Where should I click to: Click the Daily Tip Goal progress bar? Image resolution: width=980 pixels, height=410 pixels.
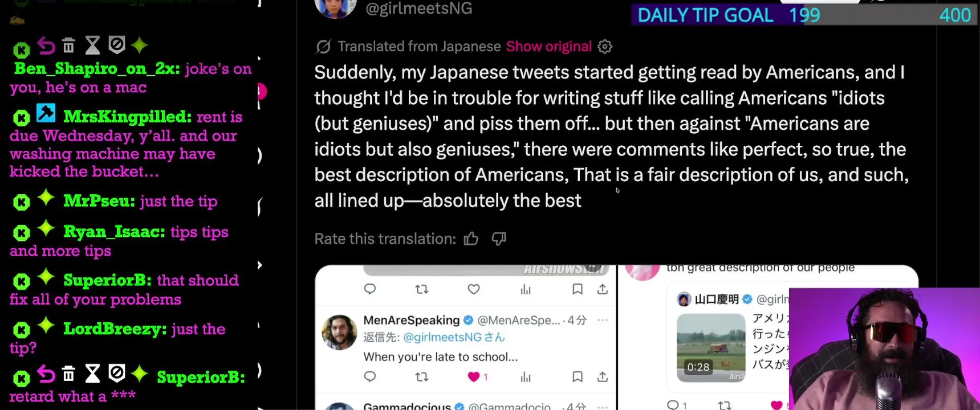tap(804, 15)
